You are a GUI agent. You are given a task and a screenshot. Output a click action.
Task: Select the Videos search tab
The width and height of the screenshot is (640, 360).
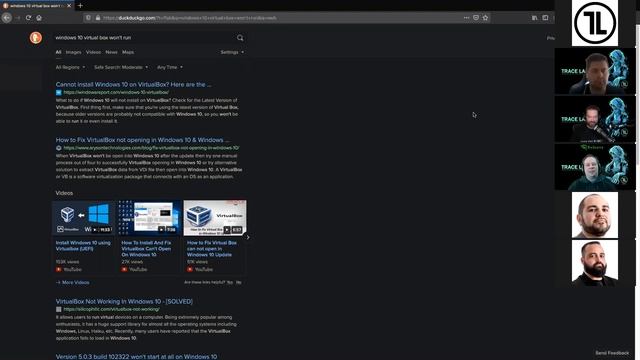[93, 52]
